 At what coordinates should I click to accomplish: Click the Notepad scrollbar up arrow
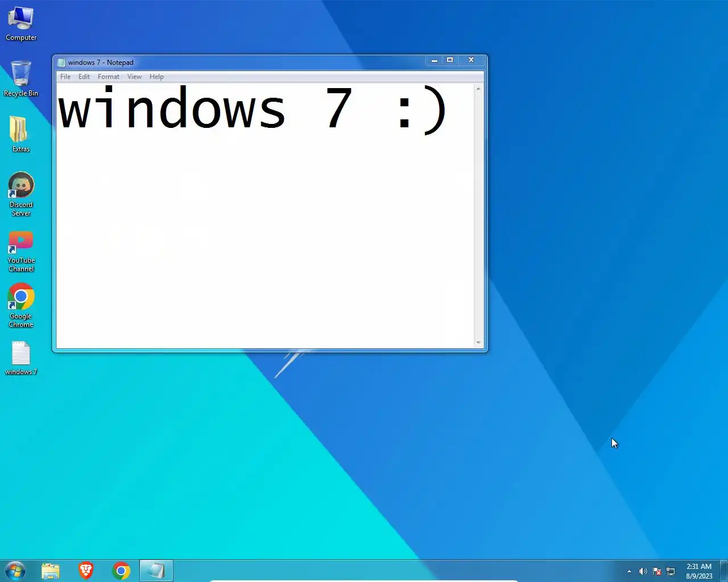478,89
